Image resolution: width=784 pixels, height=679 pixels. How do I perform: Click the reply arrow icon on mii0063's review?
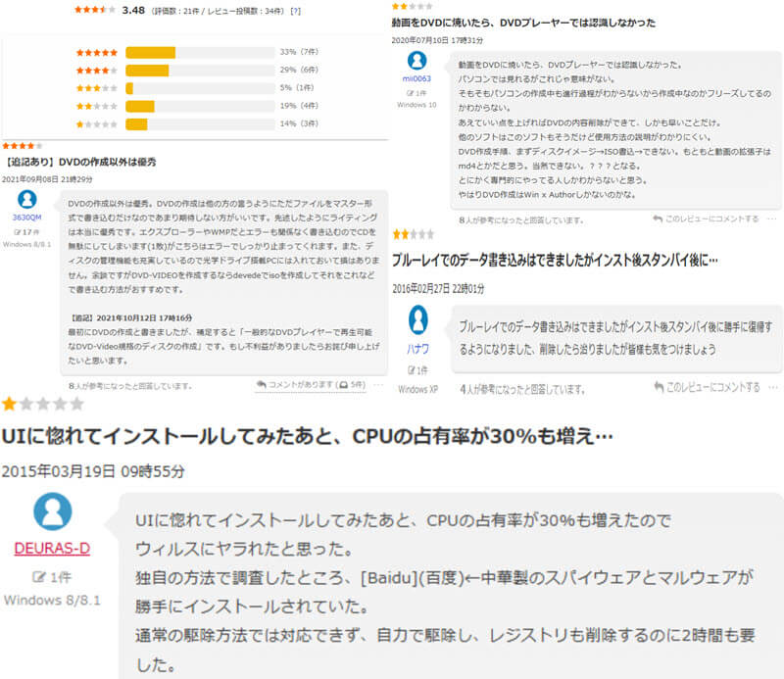click(658, 218)
